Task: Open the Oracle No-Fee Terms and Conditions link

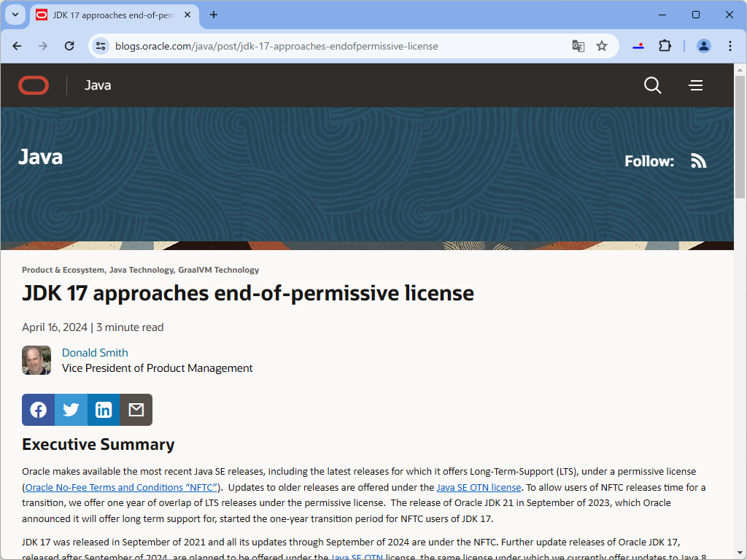Action: [x=122, y=487]
